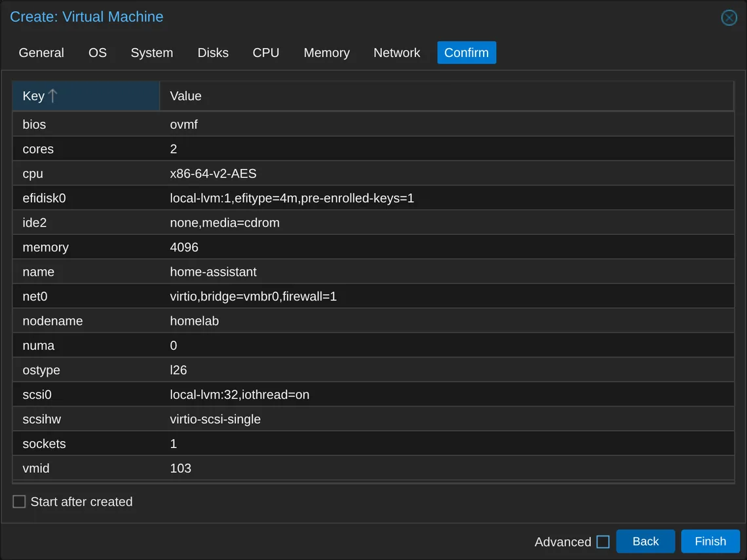
Task: Select the bios key cell
Action: pos(86,124)
